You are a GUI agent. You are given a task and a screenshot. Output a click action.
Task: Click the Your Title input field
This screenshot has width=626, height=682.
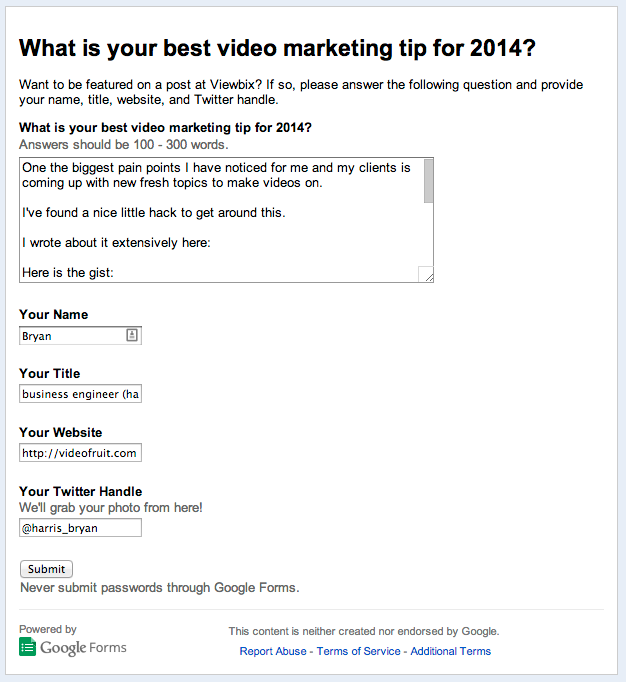(x=80, y=394)
